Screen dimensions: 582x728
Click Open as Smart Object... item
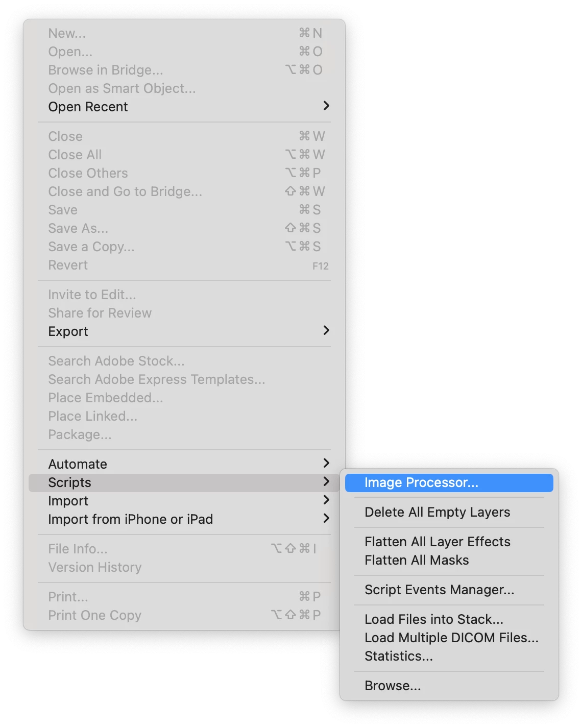pos(184,88)
